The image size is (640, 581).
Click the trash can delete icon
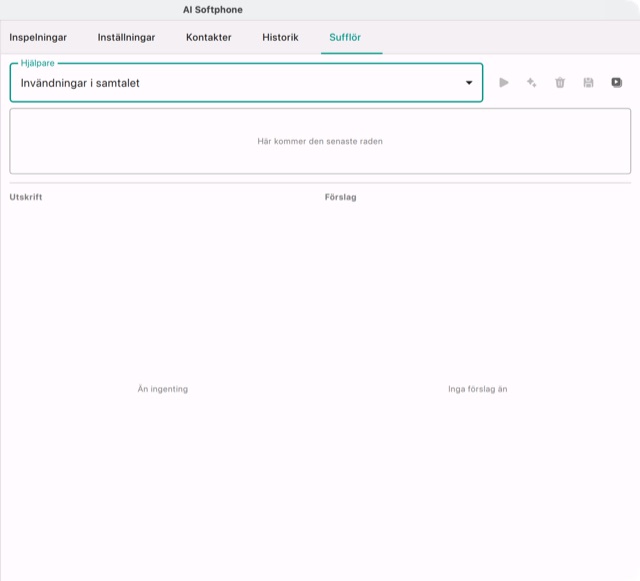(x=560, y=83)
